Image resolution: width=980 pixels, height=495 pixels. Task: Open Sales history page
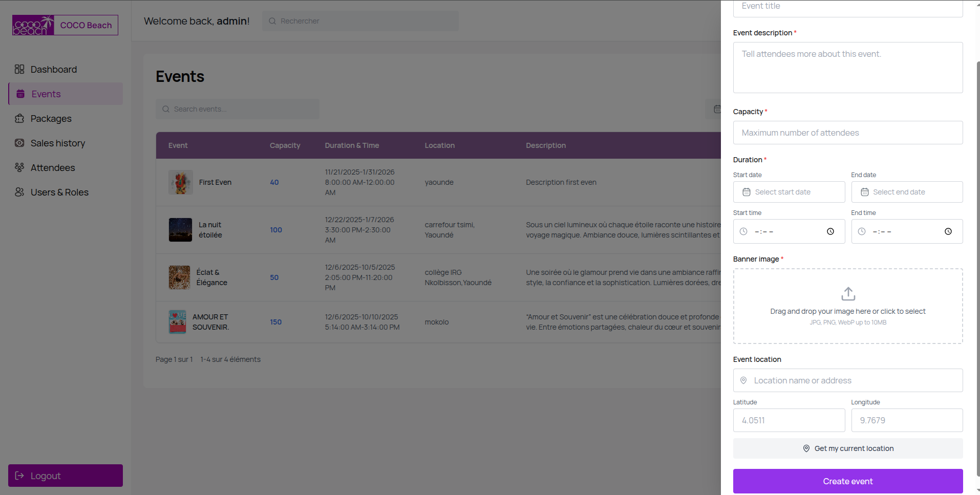[57, 143]
